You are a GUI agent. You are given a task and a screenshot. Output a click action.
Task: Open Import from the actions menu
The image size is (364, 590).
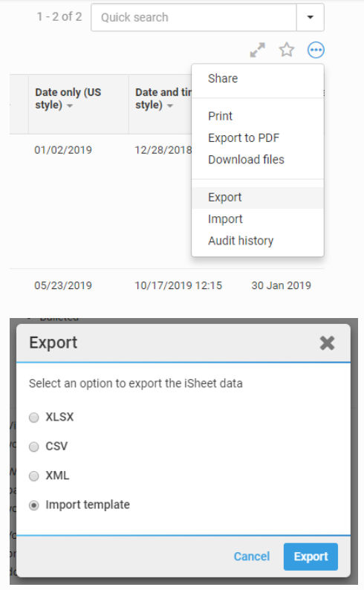pyautogui.click(x=225, y=219)
